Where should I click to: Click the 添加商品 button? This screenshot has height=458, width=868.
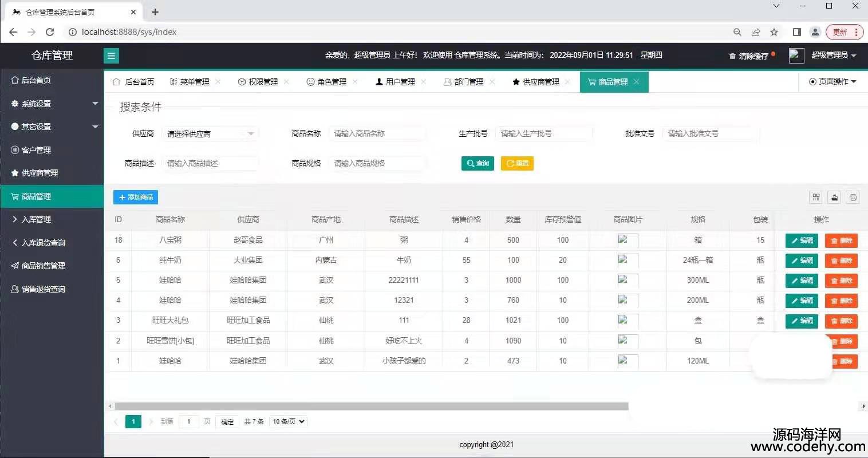(x=136, y=197)
